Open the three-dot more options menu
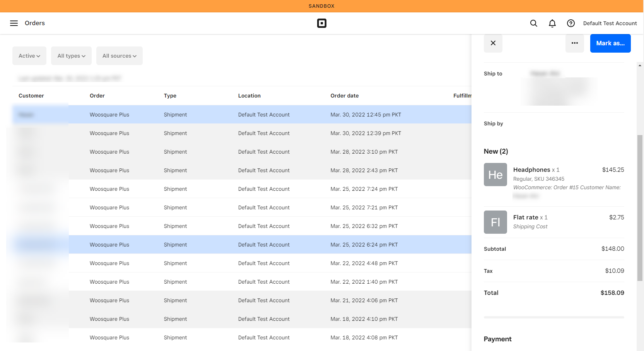This screenshot has width=644, height=351. coord(575,43)
